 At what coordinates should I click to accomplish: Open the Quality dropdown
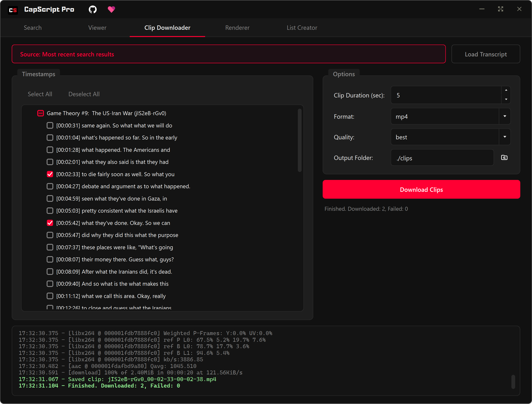point(504,137)
